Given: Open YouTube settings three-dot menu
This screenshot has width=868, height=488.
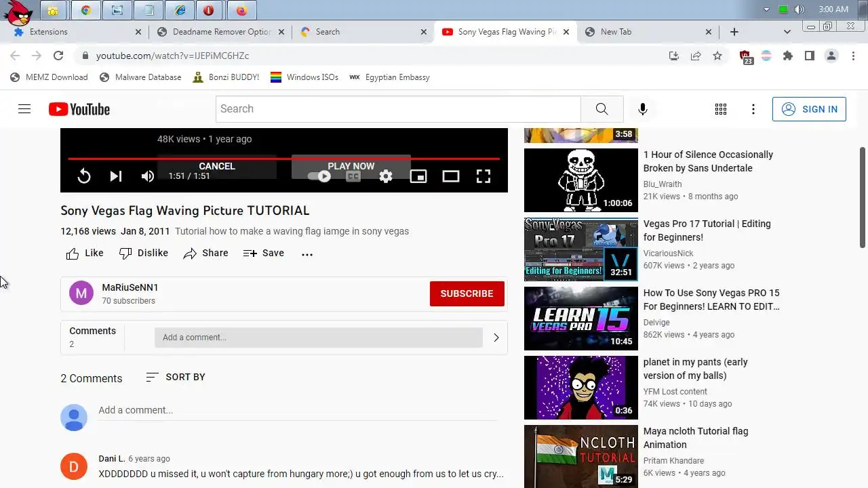Looking at the screenshot, I should (x=753, y=109).
